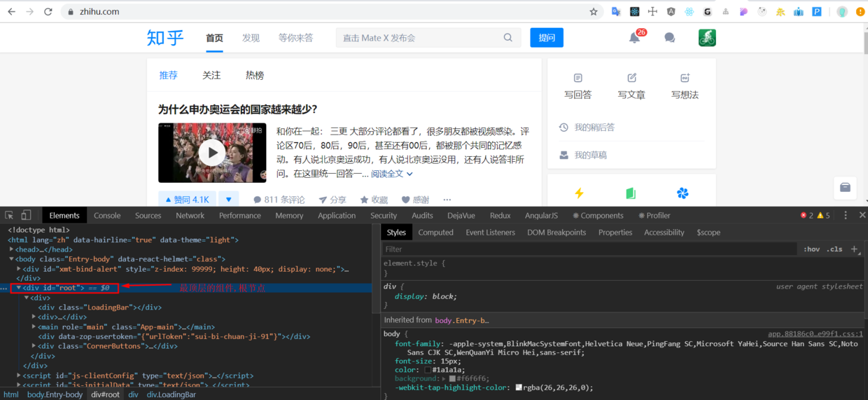Image resolution: width=868 pixels, height=400 pixels.
Task: Click the yellow lightning bolt icon
Action: pos(579,193)
